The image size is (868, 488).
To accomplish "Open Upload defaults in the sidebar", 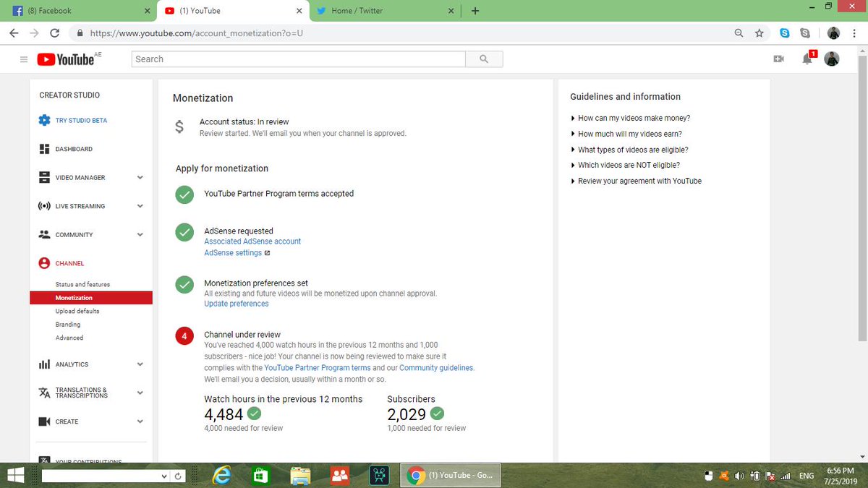I will (77, 311).
